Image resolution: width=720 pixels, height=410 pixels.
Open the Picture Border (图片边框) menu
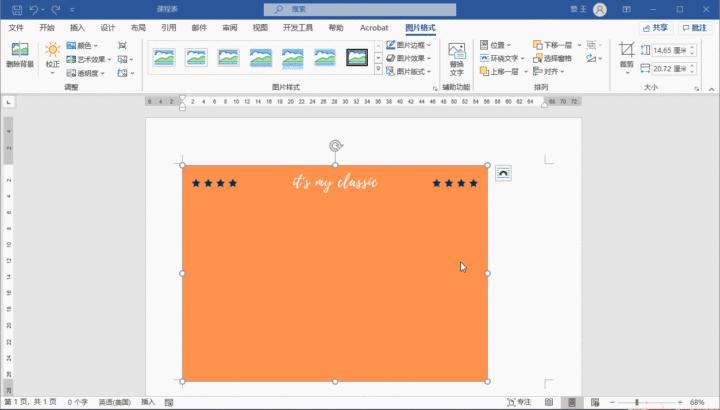coord(409,45)
